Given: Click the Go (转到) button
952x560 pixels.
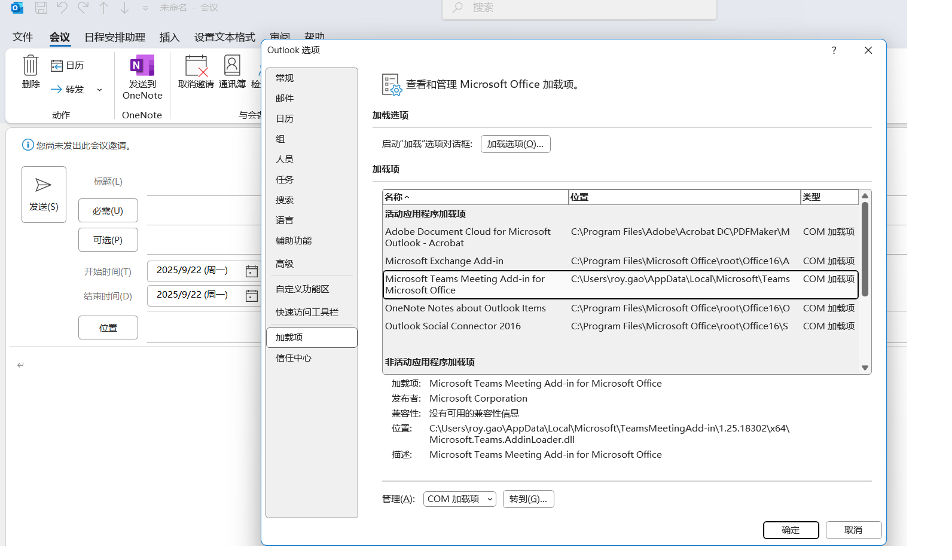Looking at the screenshot, I should click(x=528, y=499).
